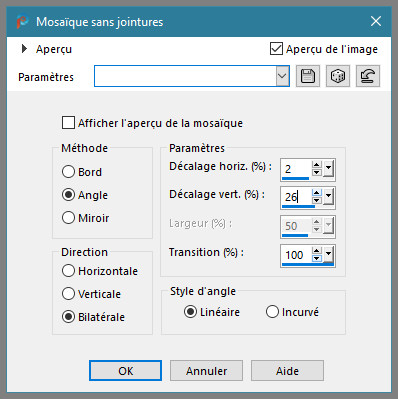Open slider dropdown for Transition value
Image resolution: width=398 pixels, height=399 pixels.
328,255
